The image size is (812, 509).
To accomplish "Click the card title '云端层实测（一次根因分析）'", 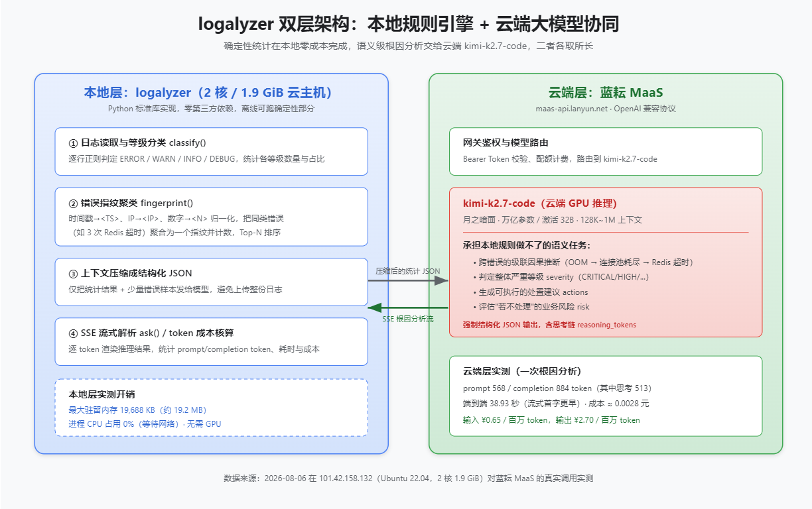I will coord(522,371).
